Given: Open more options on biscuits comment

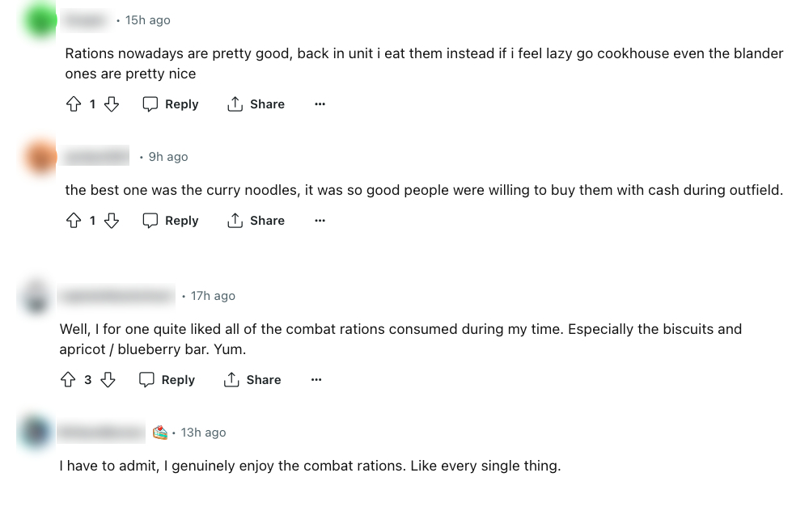Looking at the screenshot, I should [x=316, y=380].
